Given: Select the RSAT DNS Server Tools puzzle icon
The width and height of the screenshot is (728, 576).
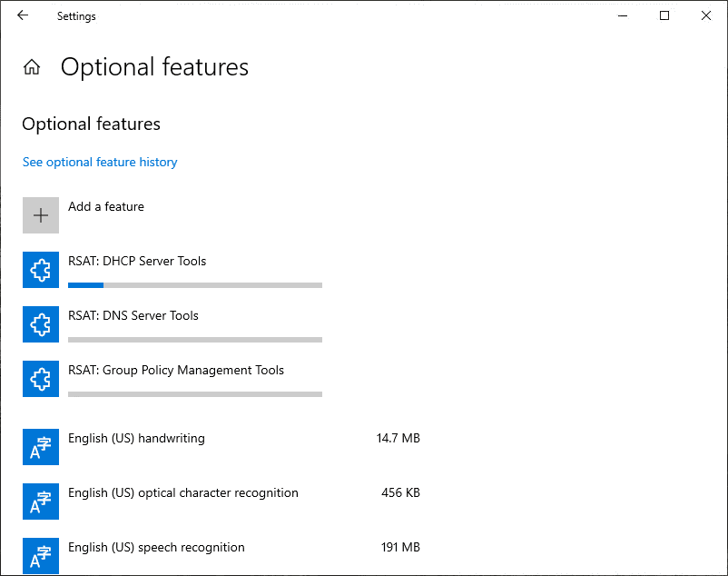Looking at the screenshot, I should coord(41,324).
